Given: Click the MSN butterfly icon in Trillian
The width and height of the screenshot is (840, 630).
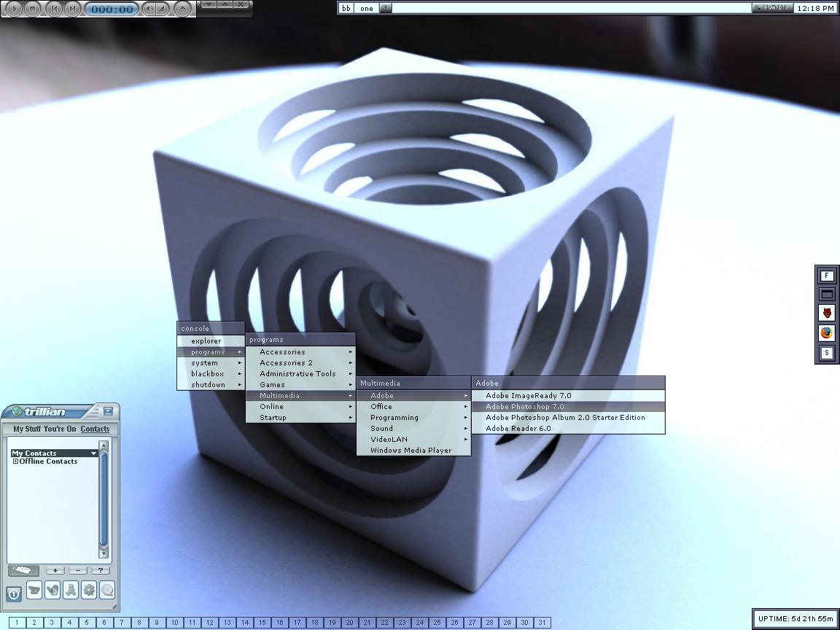Looking at the screenshot, I should pos(52,591).
